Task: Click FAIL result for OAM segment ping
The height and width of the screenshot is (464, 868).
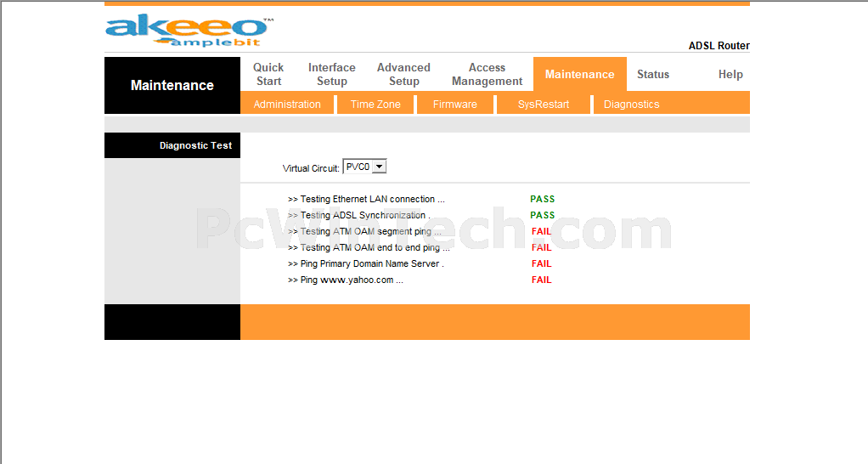Action: (541, 231)
